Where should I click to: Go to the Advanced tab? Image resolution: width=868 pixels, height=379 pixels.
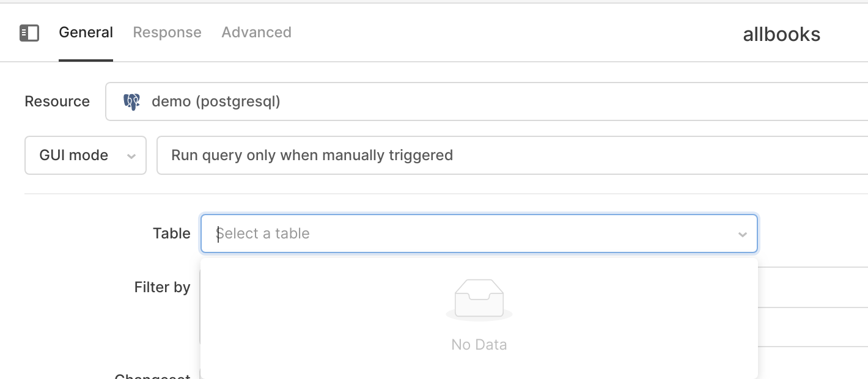[x=256, y=32]
